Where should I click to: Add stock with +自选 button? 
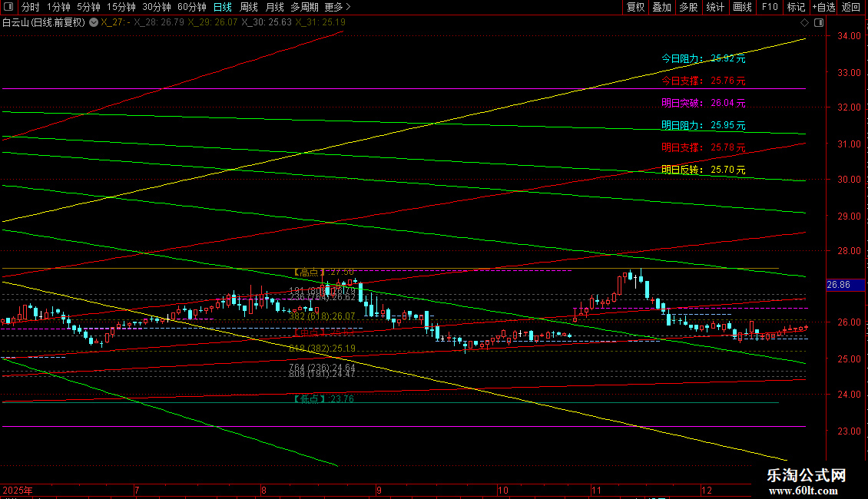[823, 7]
